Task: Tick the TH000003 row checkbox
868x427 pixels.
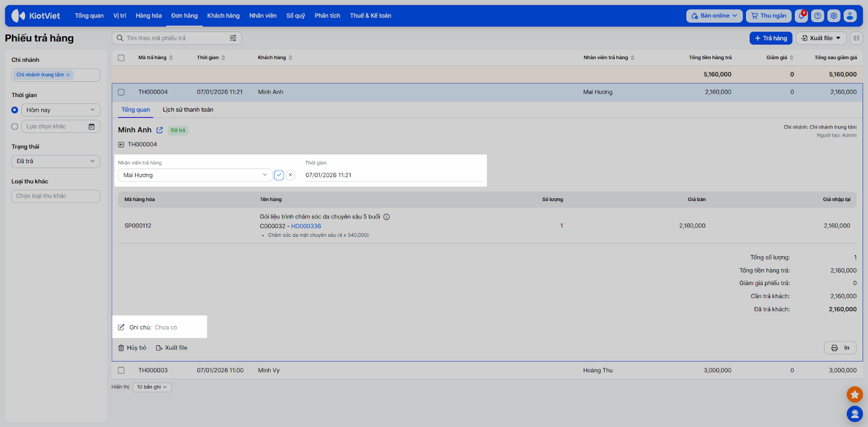Action: (x=121, y=371)
